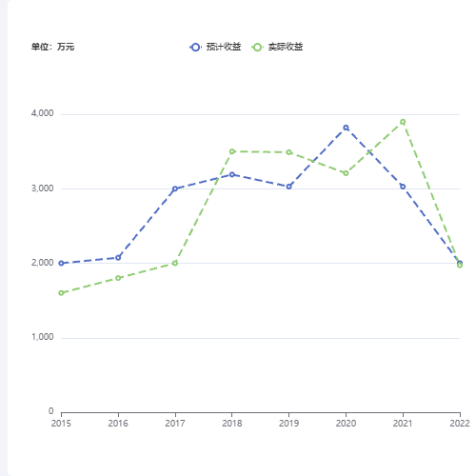Select the green 2017 data point
The width and height of the screenshot is (476, 476).
(175, 263)
